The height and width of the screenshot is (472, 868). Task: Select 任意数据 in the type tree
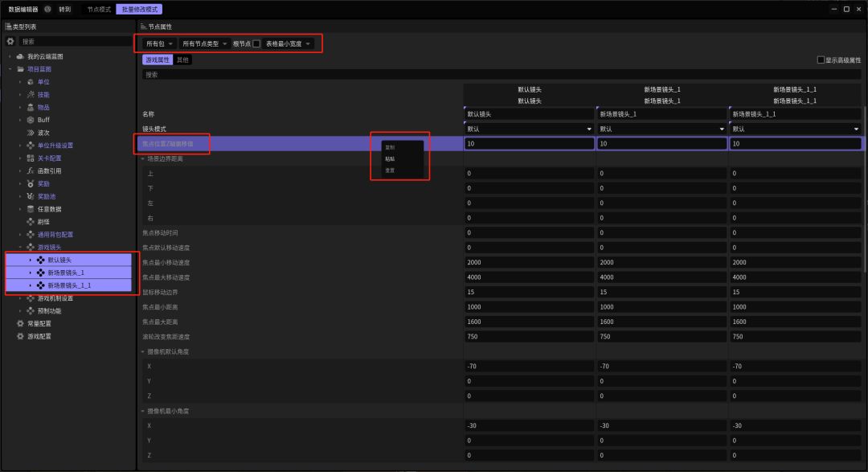49,209
